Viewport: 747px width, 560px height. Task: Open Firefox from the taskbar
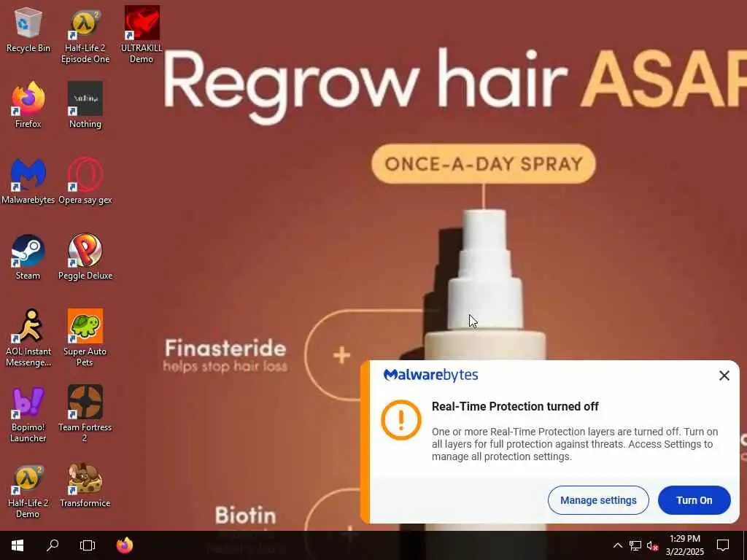click(125, 545)
